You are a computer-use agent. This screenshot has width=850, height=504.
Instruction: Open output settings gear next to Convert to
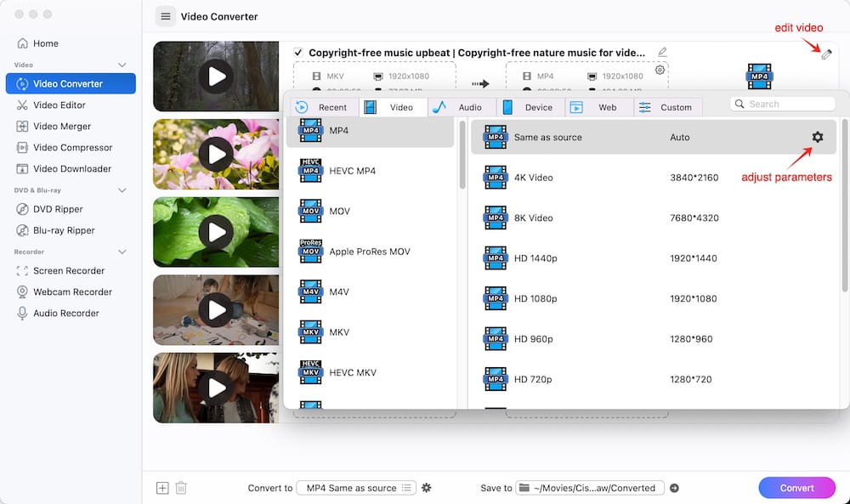pyautogui.click(x=427, y=488)
